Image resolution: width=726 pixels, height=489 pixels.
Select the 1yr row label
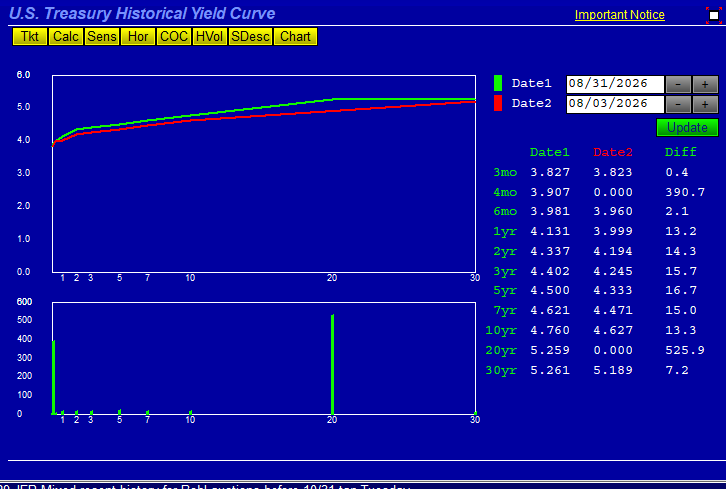(x=505, y=231)
